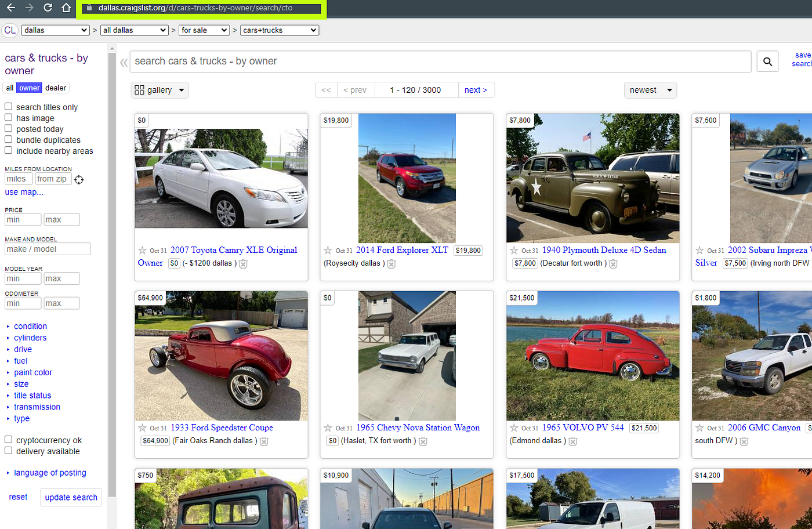Hide the 2007 Toyota Camry posting
Viewport: 812px width, 529px height.
(x=244, y=264)
